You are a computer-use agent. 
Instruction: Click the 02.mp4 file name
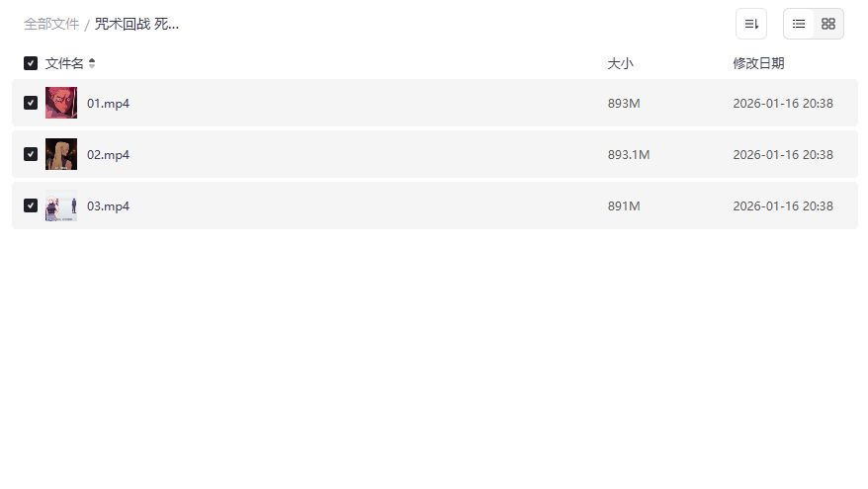click(108, 154)
